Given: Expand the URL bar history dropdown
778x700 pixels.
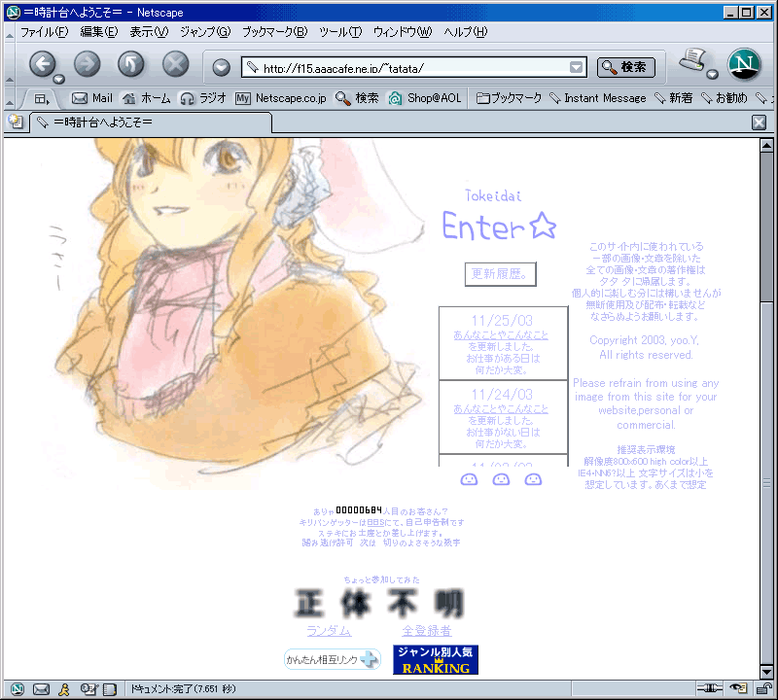Looking at the screenshot, I should pos(576,67).
